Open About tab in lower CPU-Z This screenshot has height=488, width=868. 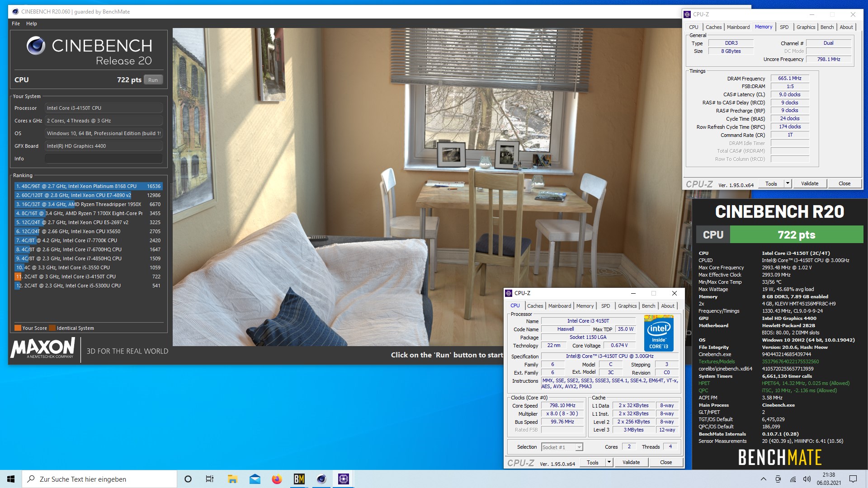(x=668, y=306)
